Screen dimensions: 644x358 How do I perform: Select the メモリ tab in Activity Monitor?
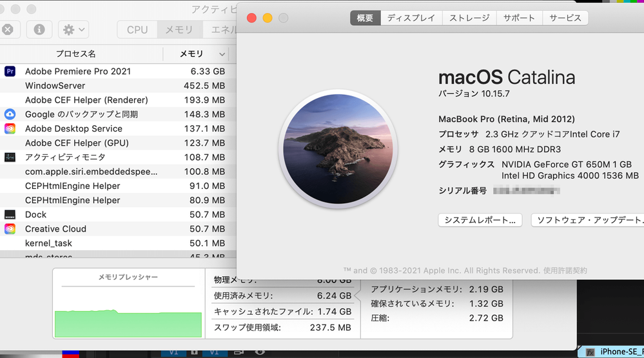click(179, 30)
